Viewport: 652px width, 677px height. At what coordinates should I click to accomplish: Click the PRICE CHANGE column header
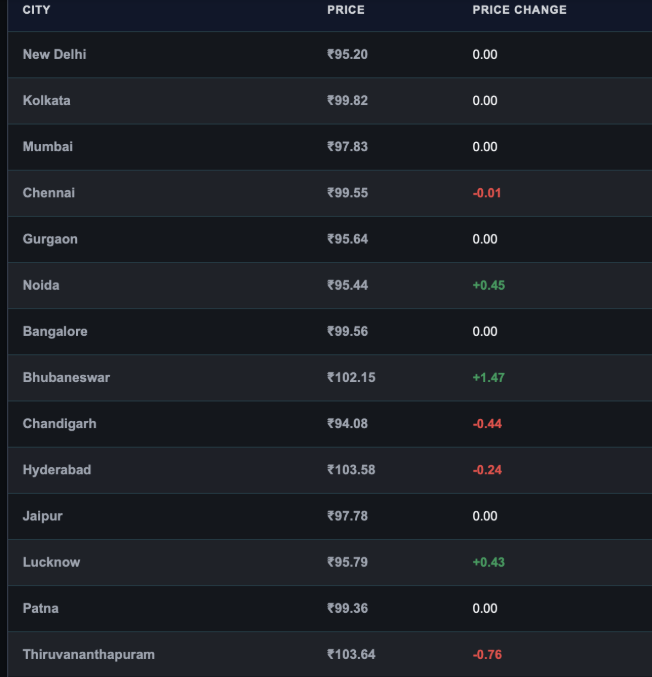click(x=519, y=10)
